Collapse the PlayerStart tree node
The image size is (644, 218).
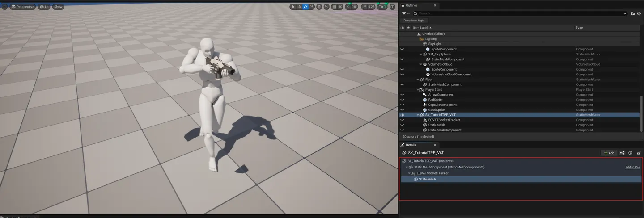[x=418, y=90]
